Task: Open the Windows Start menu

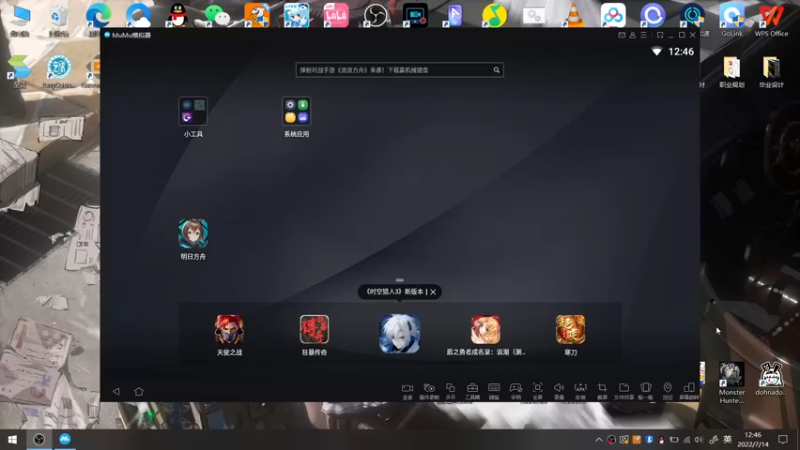Action: pyautogui.click(x=12, y=439)
